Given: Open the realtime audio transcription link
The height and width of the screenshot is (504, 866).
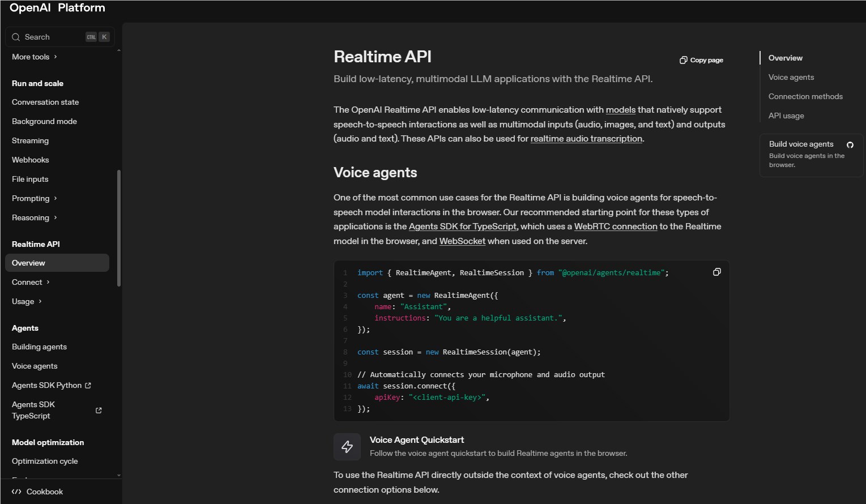Looking at the screenshot, I should (x=586, y=139).
